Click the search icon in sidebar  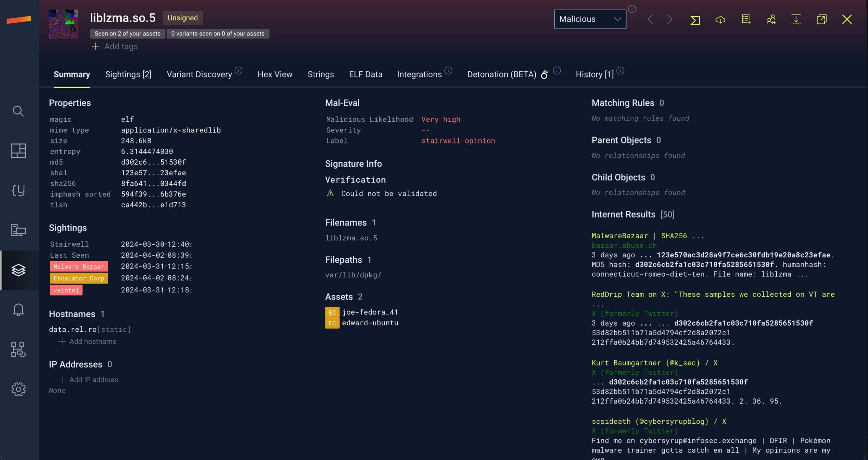tap(18, 111)
